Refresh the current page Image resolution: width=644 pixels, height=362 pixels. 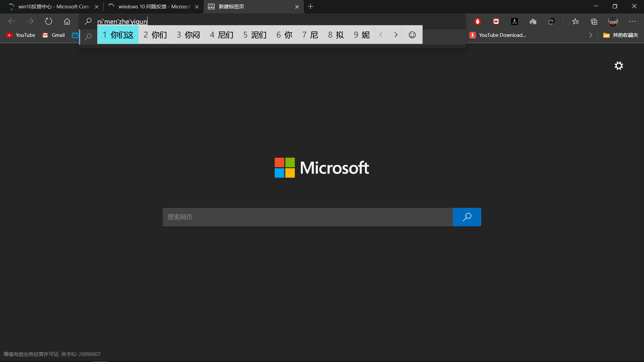(49, 21)
